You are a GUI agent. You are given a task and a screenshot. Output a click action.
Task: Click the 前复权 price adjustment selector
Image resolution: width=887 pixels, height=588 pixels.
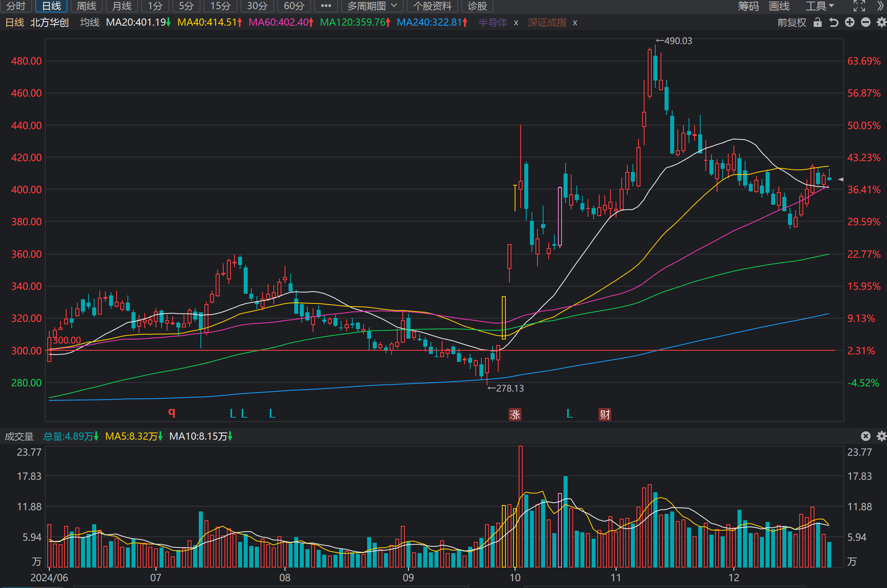(x=792, y=22)
